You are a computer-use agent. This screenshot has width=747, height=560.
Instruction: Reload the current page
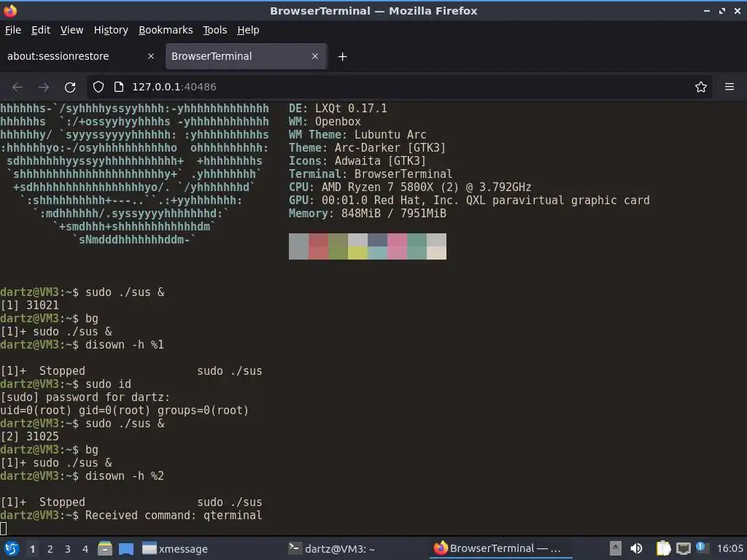point(70,87)
